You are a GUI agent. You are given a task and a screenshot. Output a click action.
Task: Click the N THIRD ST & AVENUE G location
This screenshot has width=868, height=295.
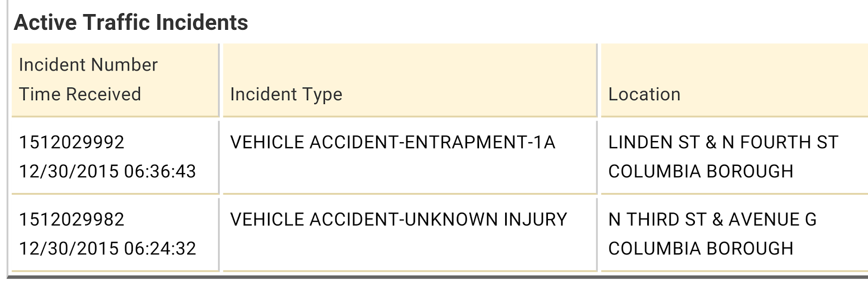712,220
